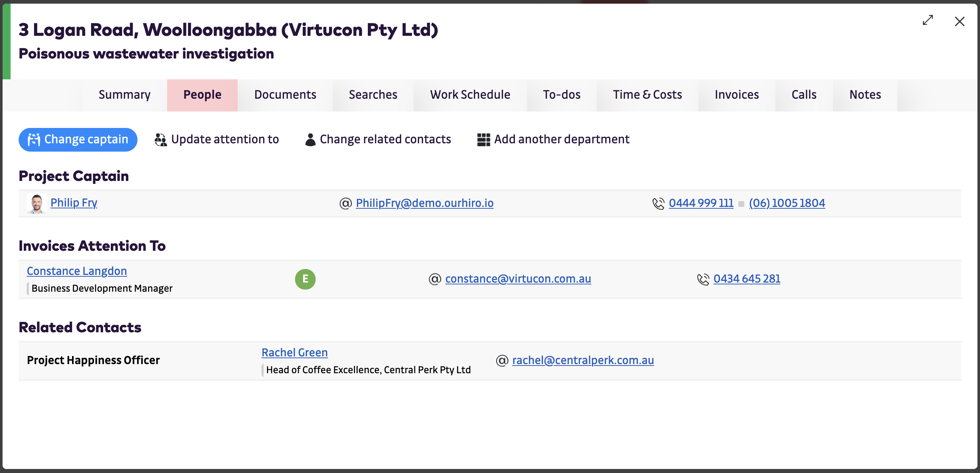Call the landline (06) 1005 1804

pos(787,203)
